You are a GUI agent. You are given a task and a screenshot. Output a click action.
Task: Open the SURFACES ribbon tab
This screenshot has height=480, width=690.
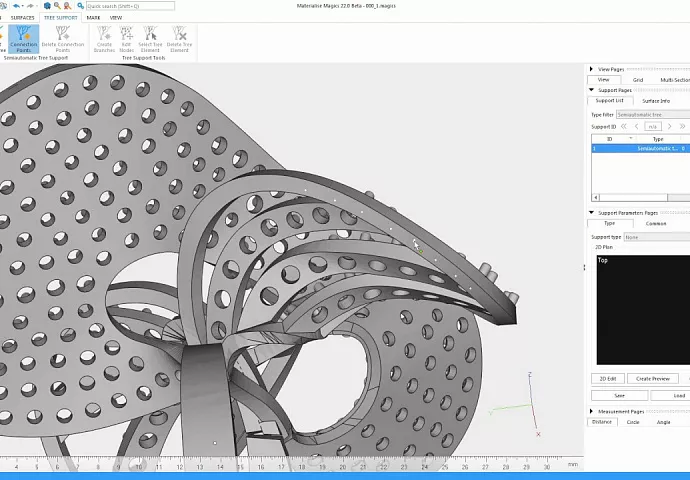(x=22, y=18)
